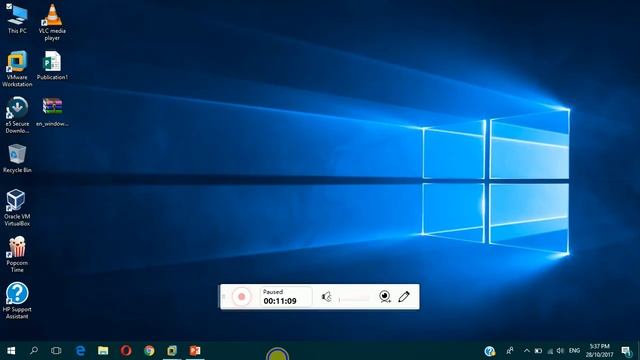This screenshot has width=640, height=360.
Task: Select the en_window archive file
Action: click(x=52, y=112)
